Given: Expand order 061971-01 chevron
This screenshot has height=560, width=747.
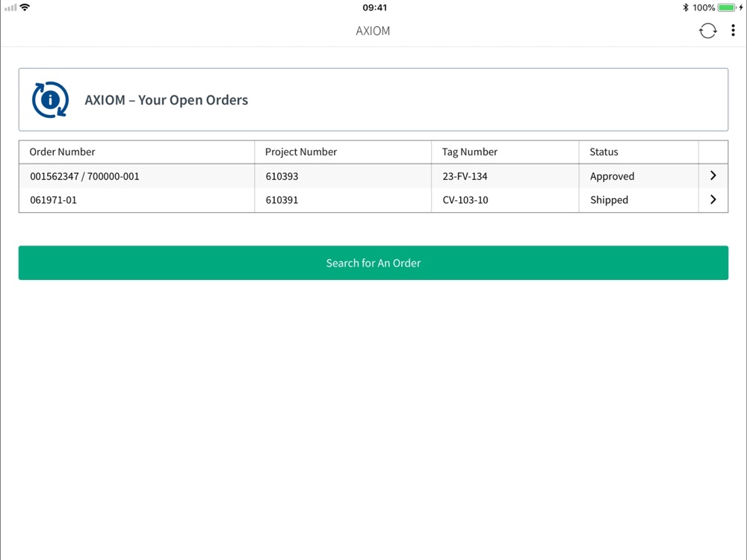Looking at the screenshot, I should [713, 200].
